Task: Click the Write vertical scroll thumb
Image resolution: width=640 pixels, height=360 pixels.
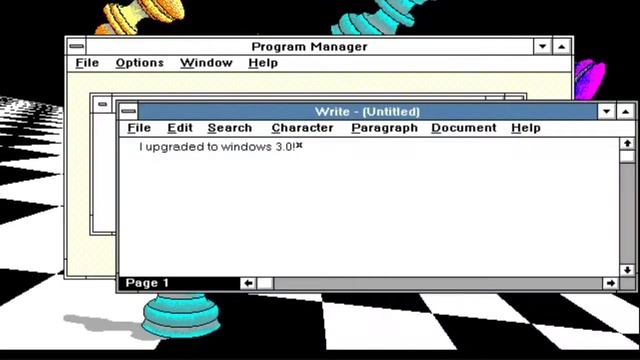Action: [627, 156]
